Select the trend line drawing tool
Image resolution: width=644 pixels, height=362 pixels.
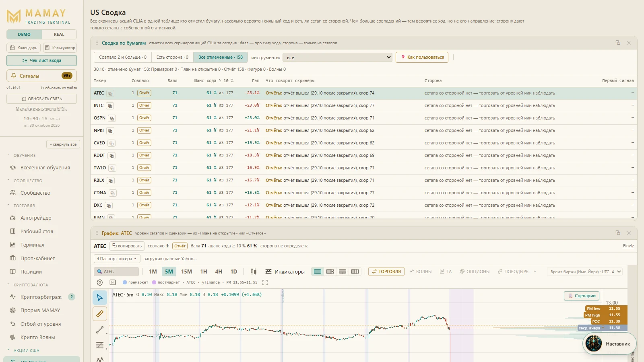pos(100,330)
